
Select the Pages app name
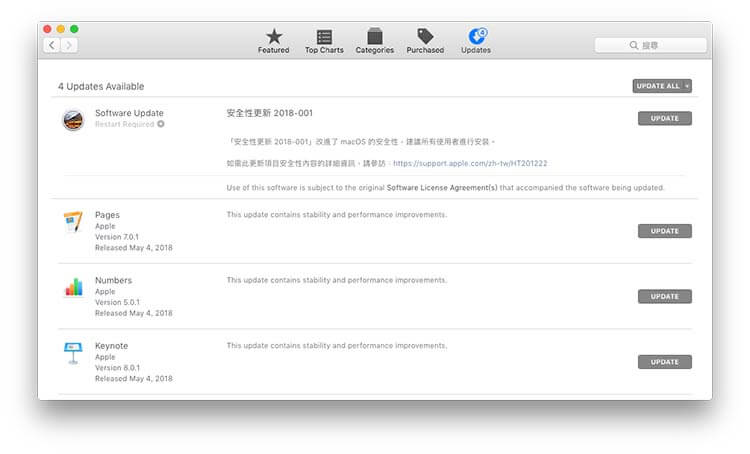point(107,215)
